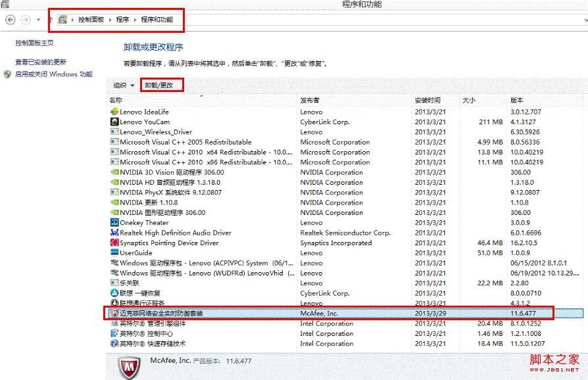Select the Realtek High Definition Audio Driver icon

[x=114, y=233]
